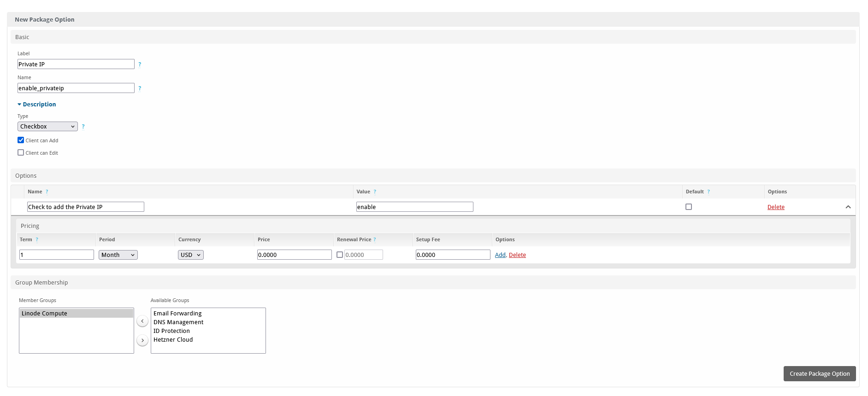Enable Client can Edit checkbox
This screenshot has width=868, height=396.
pos(21,152)
